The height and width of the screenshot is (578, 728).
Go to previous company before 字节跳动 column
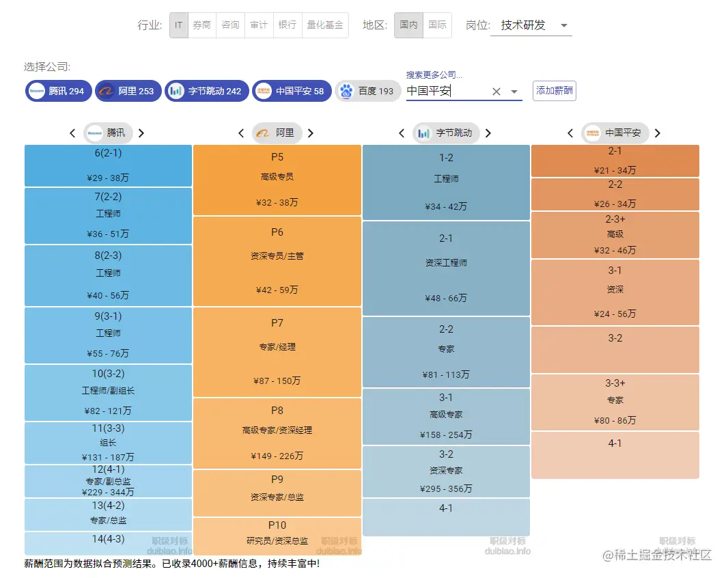(402, 133)
